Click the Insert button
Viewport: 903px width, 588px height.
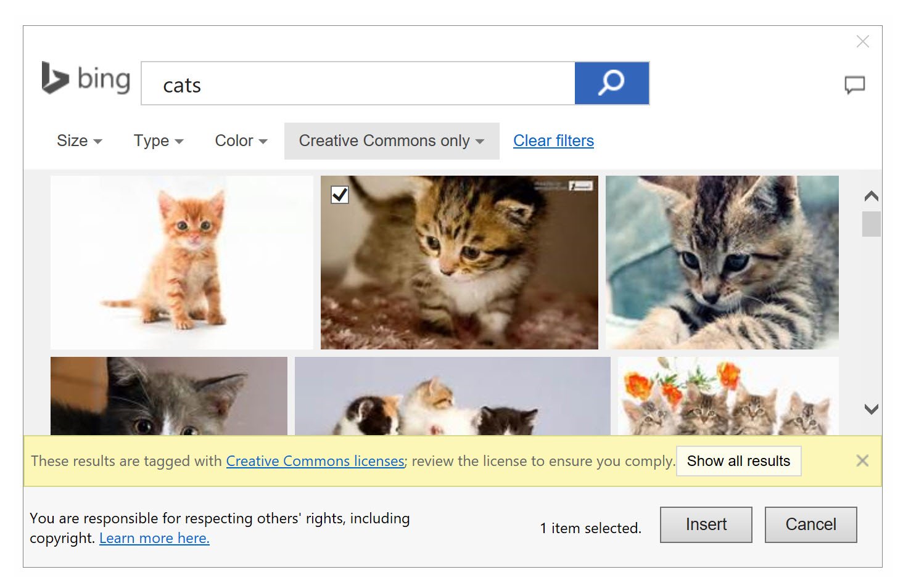click(706, 525)
